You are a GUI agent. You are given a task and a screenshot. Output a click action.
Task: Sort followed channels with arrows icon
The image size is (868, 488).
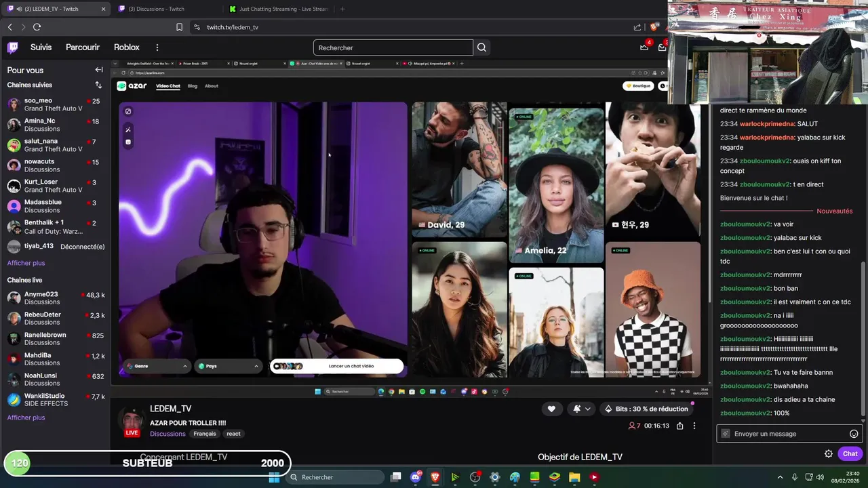[98, 85]
